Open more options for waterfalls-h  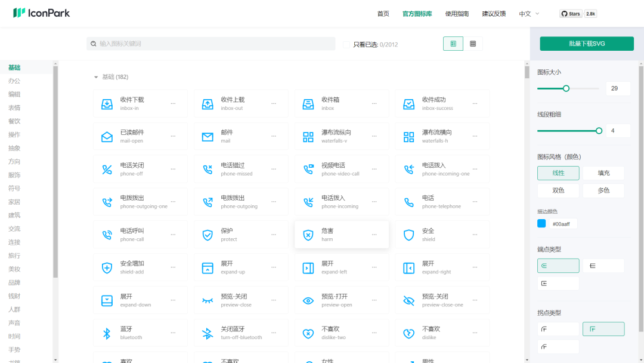(x=475, y=137)
